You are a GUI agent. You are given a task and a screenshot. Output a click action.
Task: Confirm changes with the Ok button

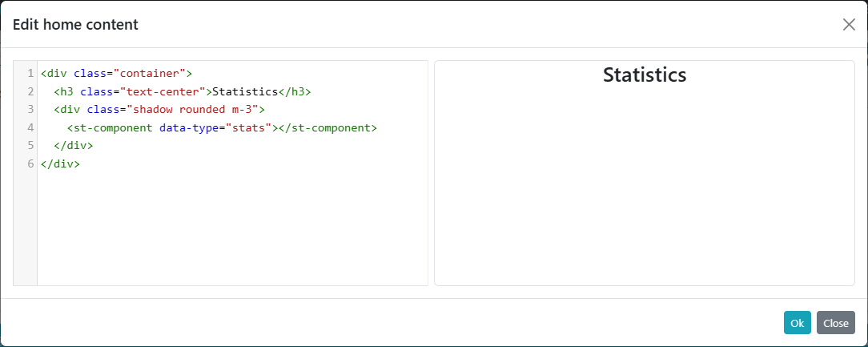pyautogui.click(x=797, y=323)
